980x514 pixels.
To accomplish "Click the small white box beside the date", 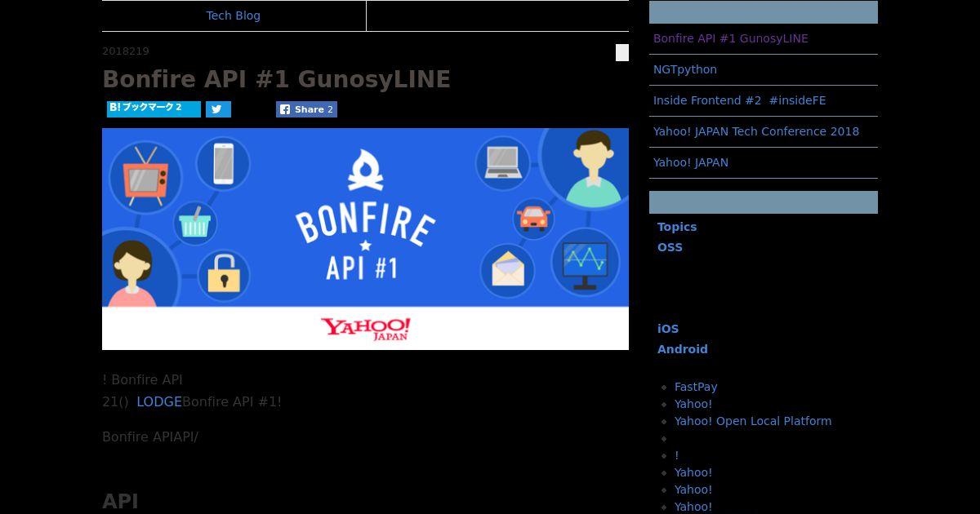I will 622,53.
